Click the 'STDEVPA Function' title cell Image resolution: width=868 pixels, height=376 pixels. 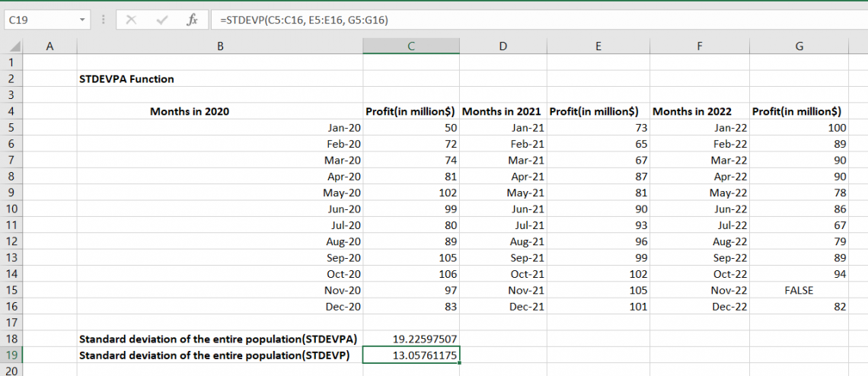click(x=127, y=78)
